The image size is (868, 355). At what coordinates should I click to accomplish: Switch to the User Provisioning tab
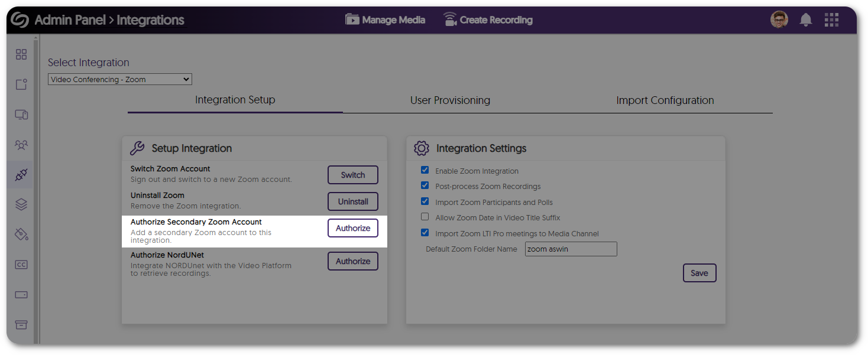450,100
